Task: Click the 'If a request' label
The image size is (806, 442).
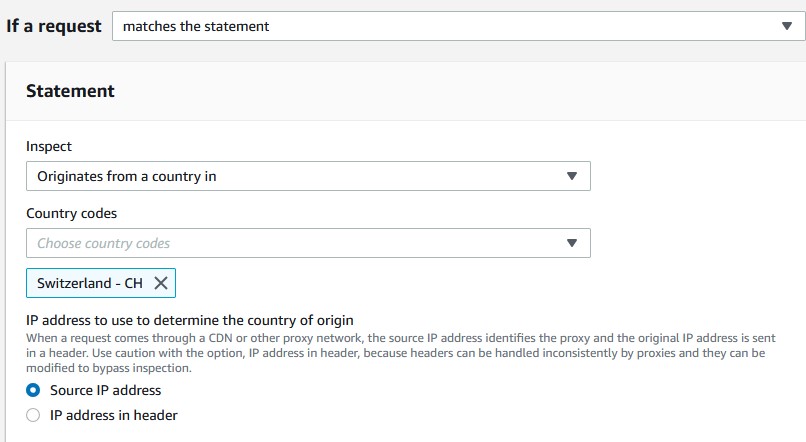Action: [54, 26]
